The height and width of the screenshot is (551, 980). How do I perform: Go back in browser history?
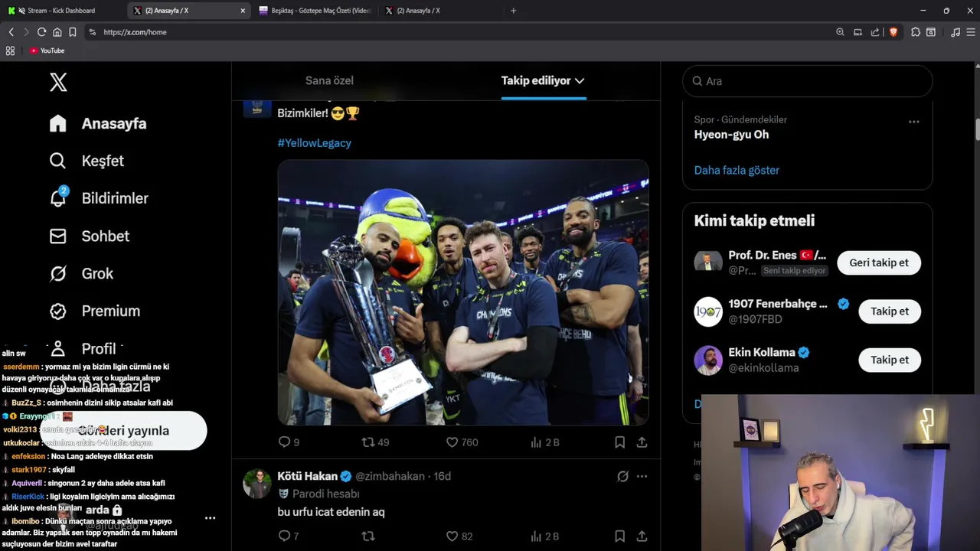click(11, 32)
